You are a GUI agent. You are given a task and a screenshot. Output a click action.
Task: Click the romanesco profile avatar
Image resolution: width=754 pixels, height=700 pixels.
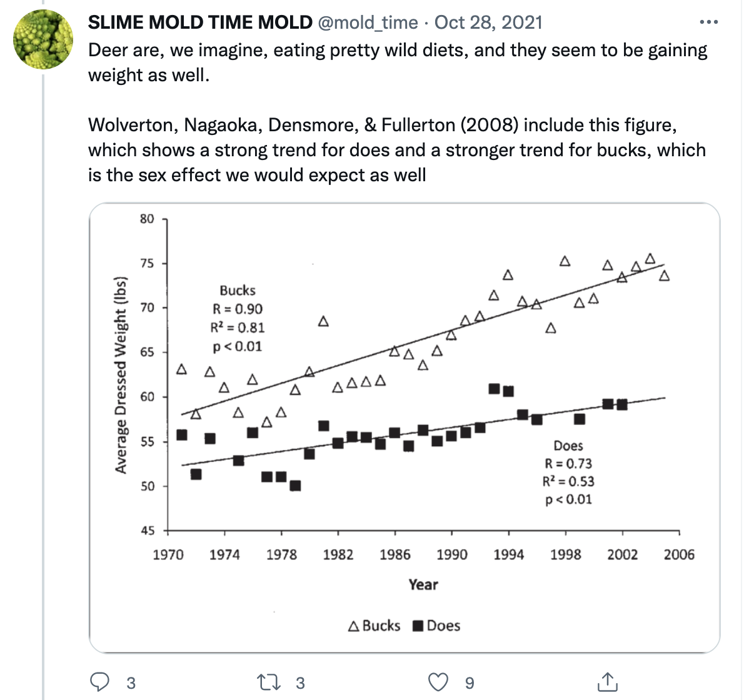point(43,39)
